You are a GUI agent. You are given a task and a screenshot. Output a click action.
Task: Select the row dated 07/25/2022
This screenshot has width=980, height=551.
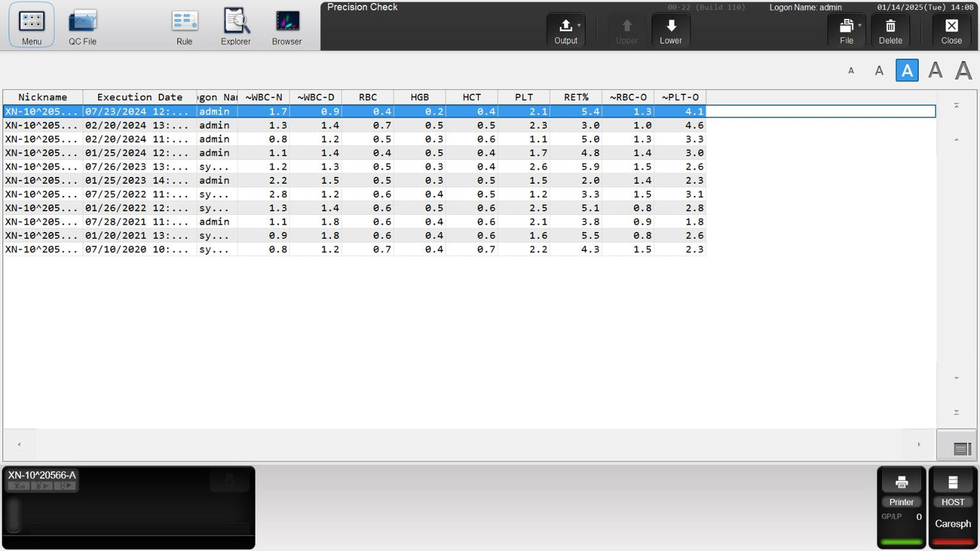coord(355,195)
